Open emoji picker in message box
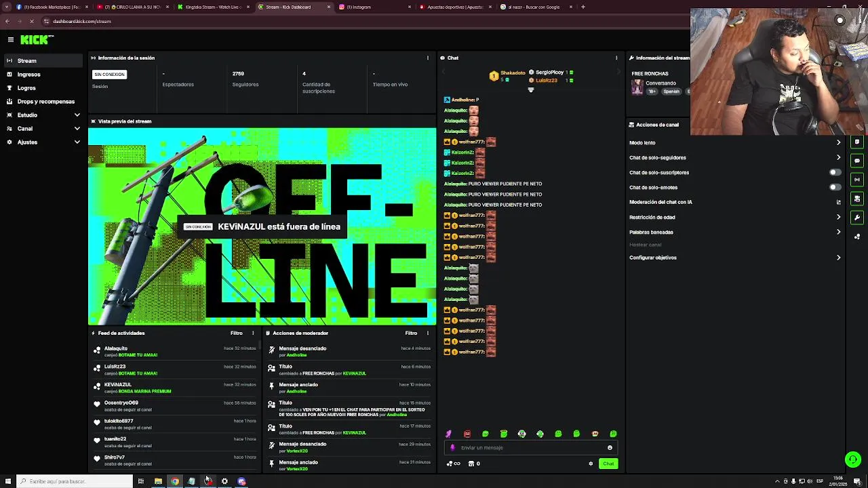This screenshot has width=868, height=488. click(x=610, y=448)
